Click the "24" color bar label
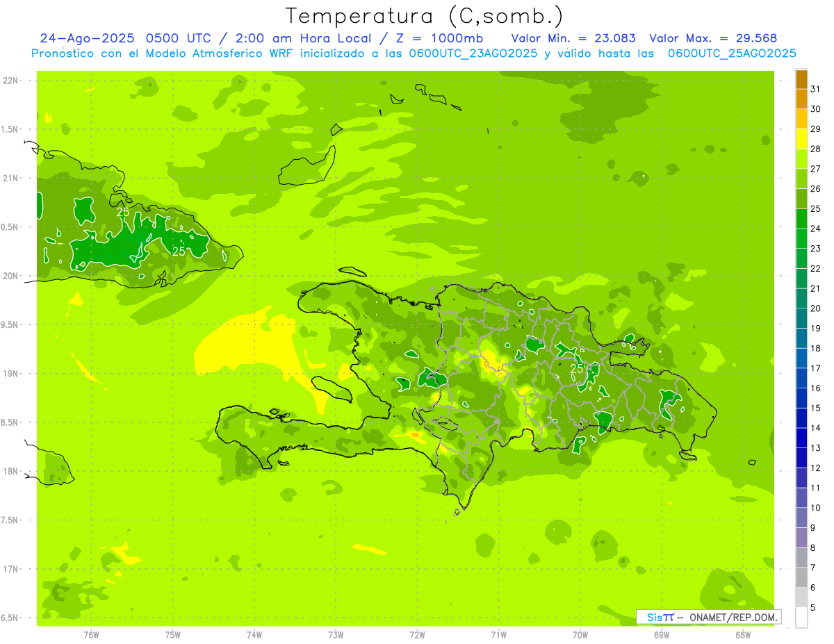The width and height of the screenshot is (834, 644). point(815,229)
